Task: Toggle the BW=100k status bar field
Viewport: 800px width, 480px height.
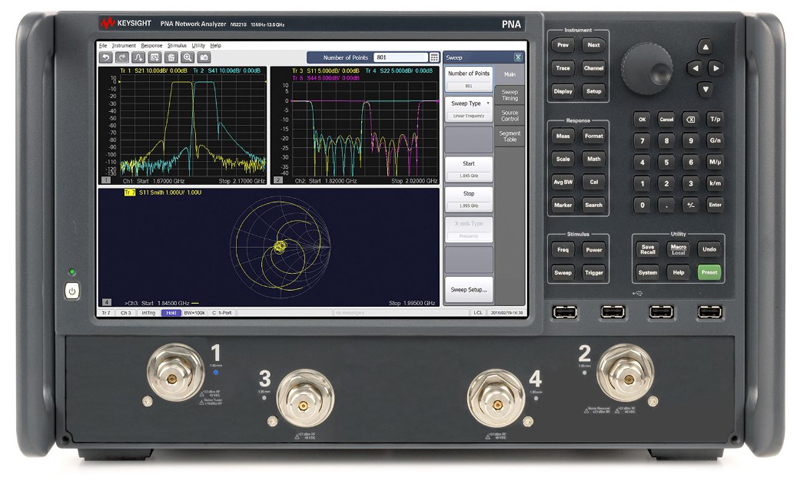Action: coord(194,313)
